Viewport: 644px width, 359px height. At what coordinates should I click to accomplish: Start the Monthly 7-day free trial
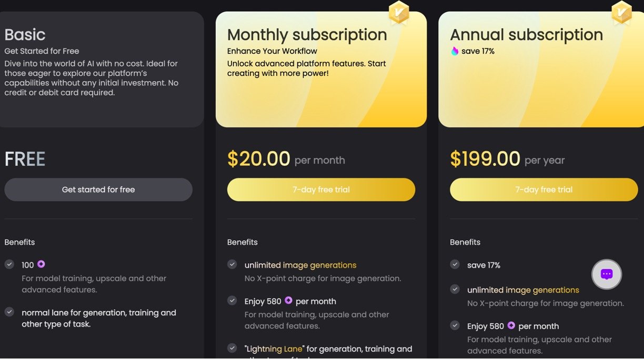[x=321, y=190]
